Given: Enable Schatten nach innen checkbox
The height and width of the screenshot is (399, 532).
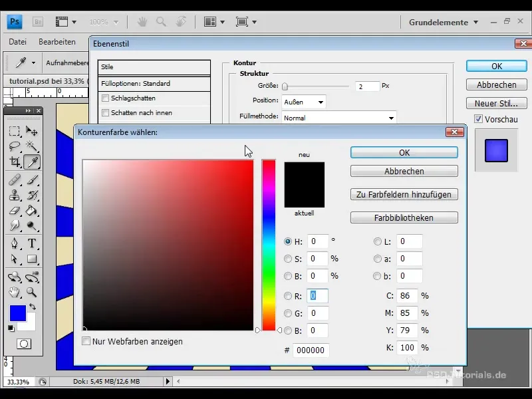Looking at the screenshot, I should (106, 112).
